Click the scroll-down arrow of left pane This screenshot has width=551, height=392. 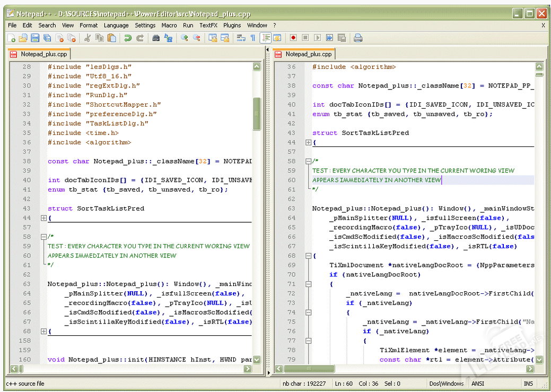tap(257, 359)
